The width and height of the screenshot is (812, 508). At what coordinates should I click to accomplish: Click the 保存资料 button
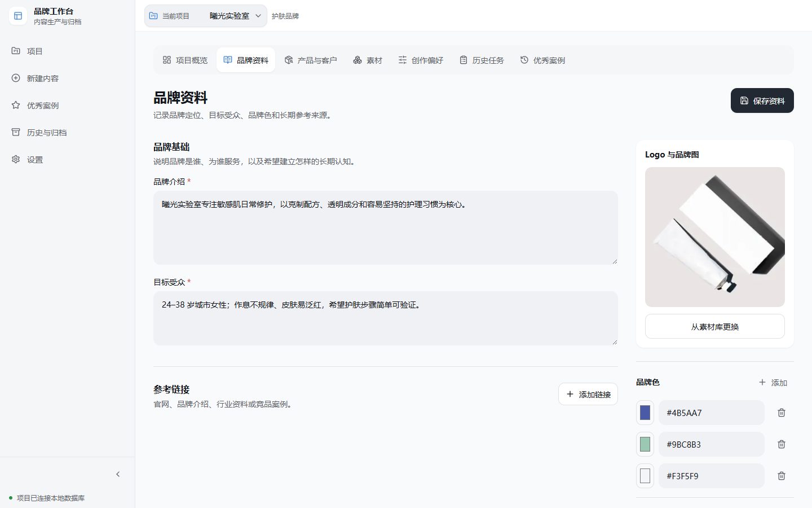(x=762, y=100)
